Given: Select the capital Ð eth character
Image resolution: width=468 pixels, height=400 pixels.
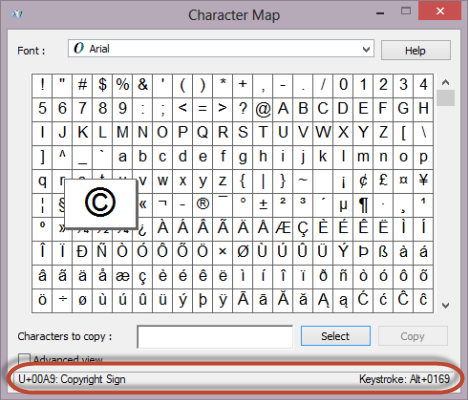Looking at the screenshot, I should (x=82, y=252).
